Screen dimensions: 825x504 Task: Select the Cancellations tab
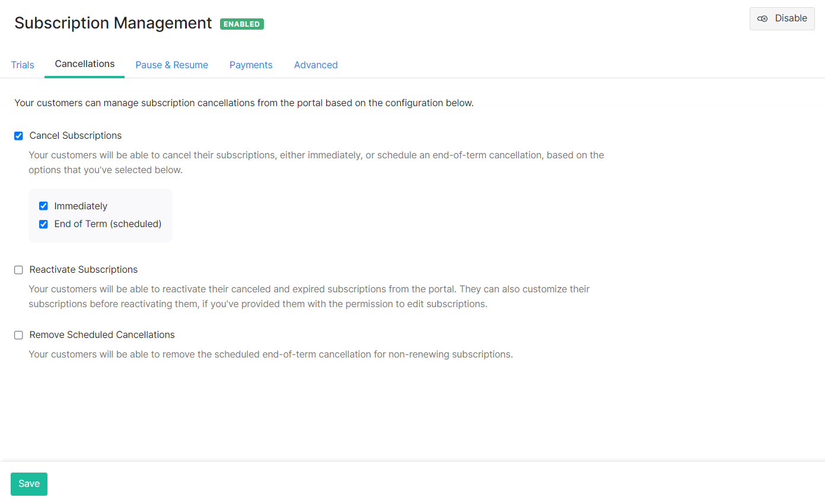[84, 63]
